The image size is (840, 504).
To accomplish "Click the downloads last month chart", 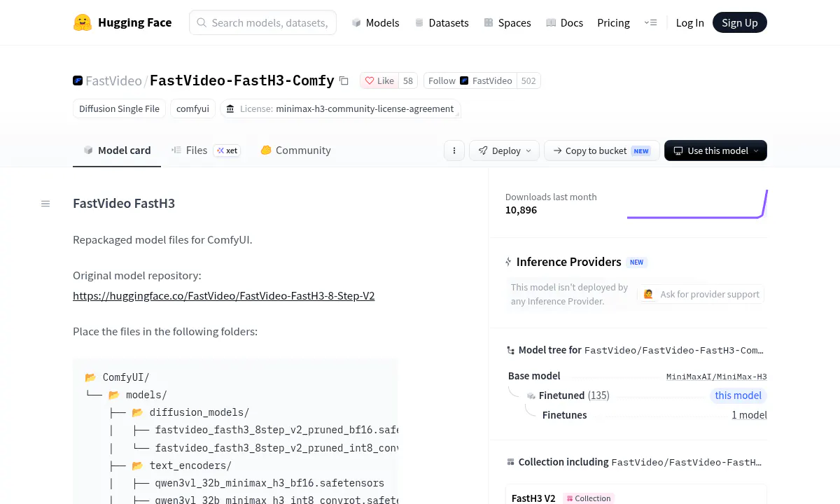I will [x=697, y=204].
